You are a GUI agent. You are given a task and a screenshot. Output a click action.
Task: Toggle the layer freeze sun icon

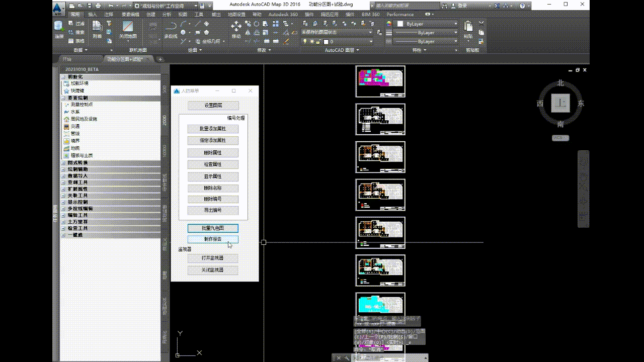pos(312,40)
